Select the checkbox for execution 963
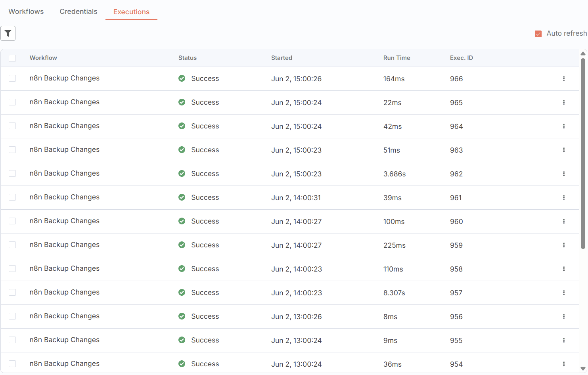This screenshot has width=588, height=375. point(12,150)
